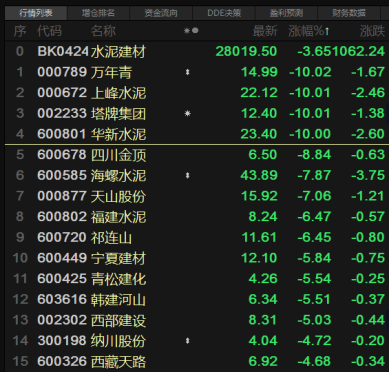Select stock name 福建水泥

118,217
